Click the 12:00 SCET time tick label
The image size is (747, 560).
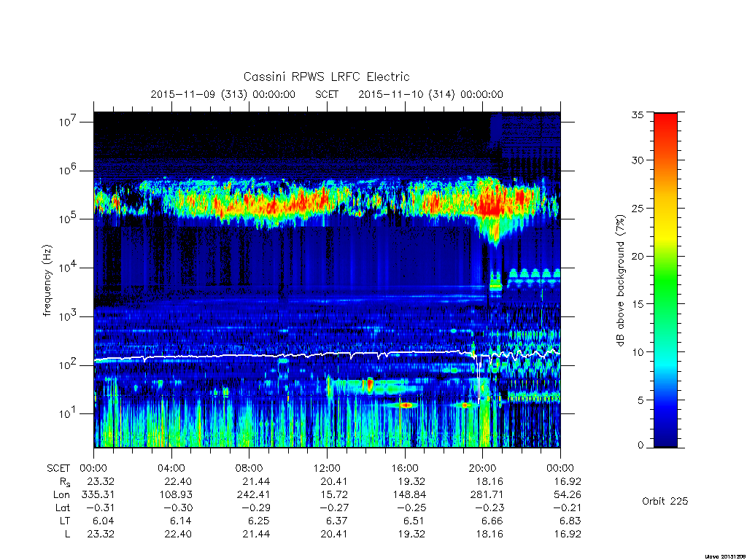327,468
